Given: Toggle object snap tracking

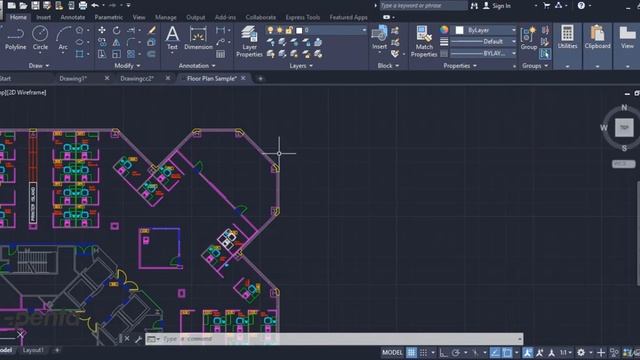Looking at the screenshot, I should point(495,353).
